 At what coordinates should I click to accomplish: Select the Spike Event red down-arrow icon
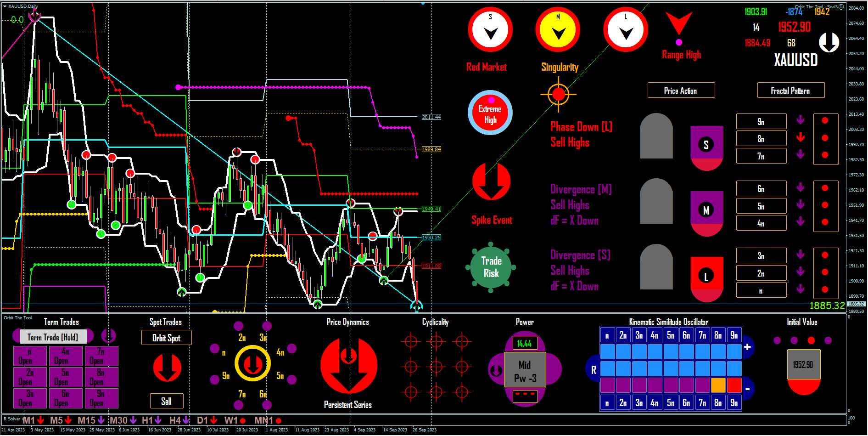click(491, 181)
